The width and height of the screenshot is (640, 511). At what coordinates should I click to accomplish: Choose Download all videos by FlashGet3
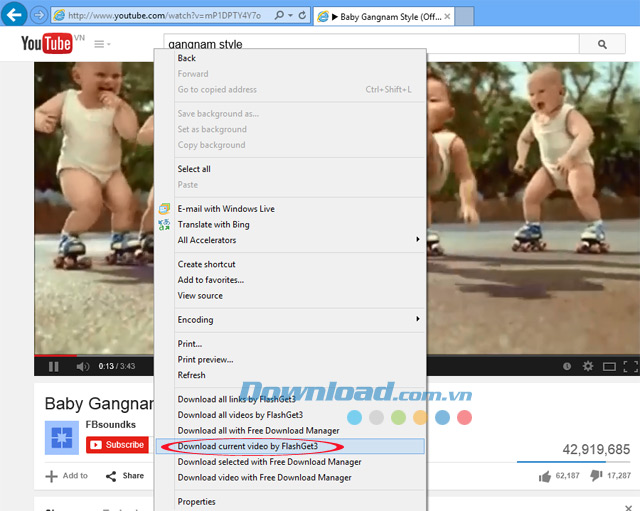[x=289, y=415]
